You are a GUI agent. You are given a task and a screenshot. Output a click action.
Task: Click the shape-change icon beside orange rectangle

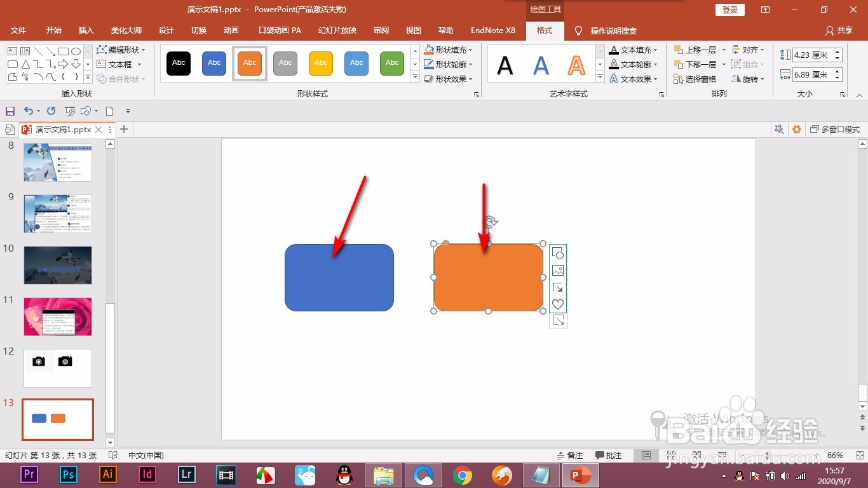(558, 253)
